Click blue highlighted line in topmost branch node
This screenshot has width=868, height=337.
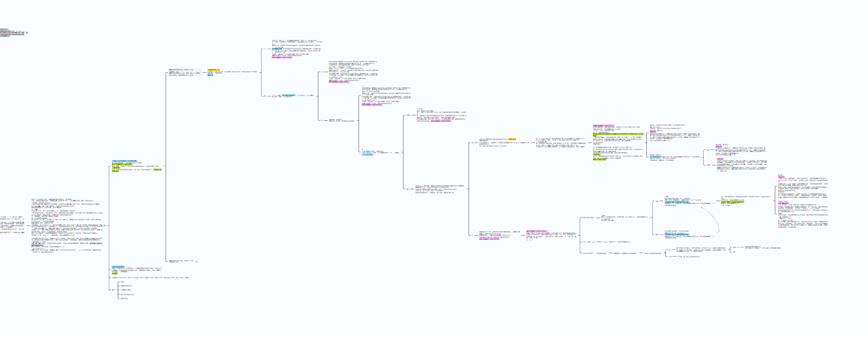[278, 49]
